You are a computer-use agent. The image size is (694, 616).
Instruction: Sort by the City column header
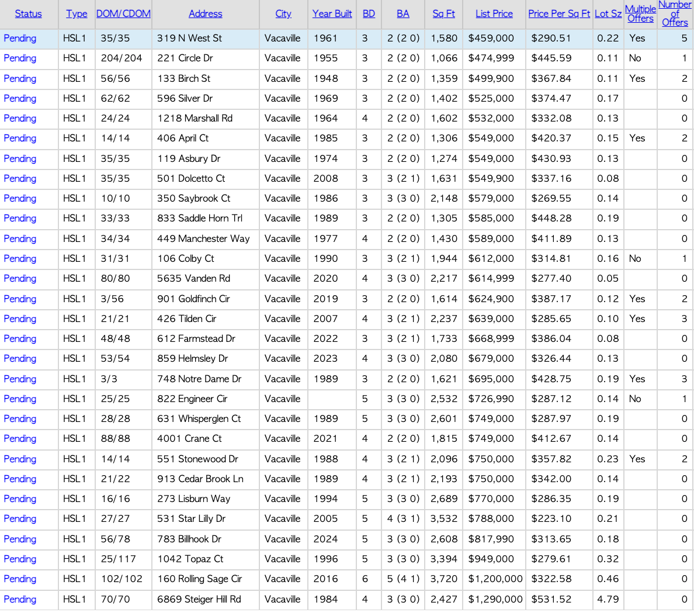click(x=283, y=13)
